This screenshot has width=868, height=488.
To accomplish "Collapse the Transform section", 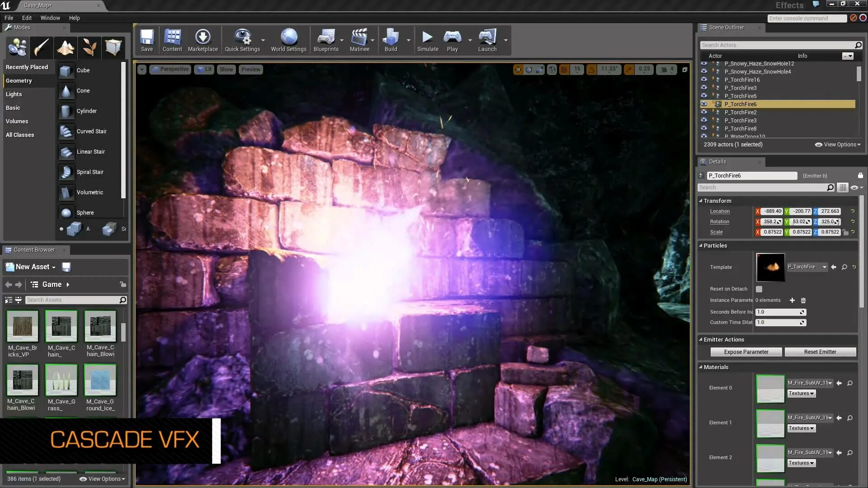I will (717, 201).
